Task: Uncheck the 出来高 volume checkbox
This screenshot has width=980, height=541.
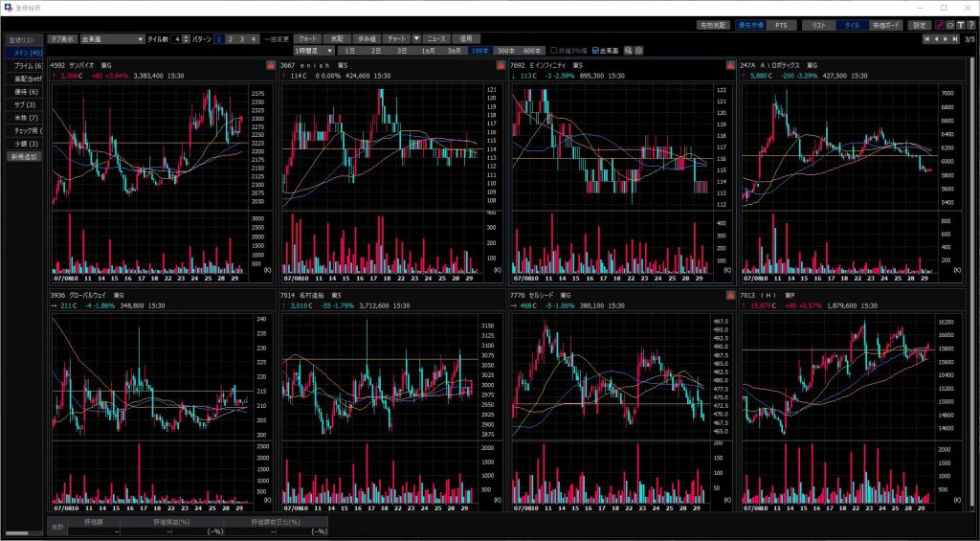Action: pos(596,50)
